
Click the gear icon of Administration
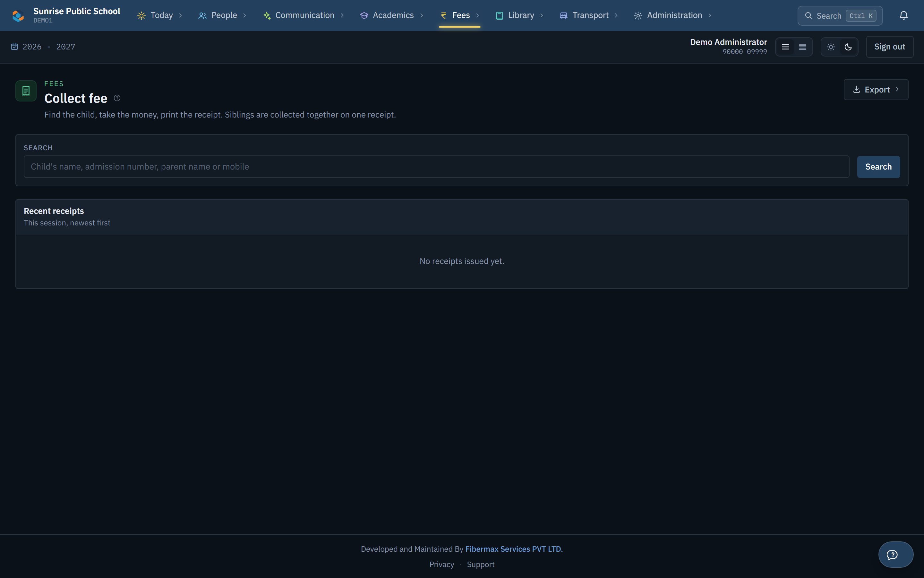coord(638,16)
